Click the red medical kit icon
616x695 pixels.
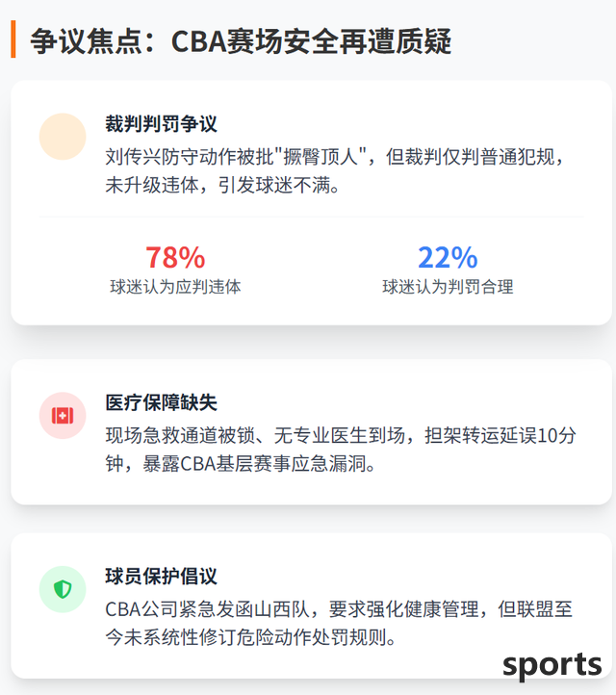pos(63,416)
